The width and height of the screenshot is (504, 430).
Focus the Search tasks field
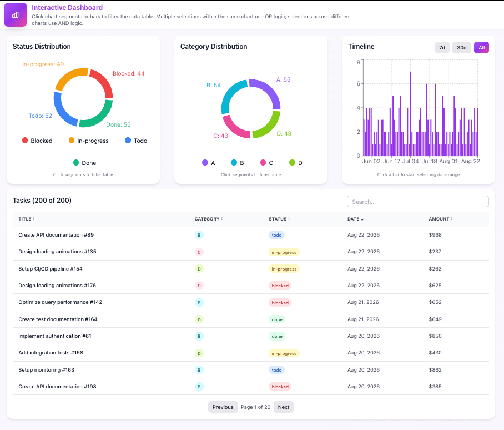point(418,202)
